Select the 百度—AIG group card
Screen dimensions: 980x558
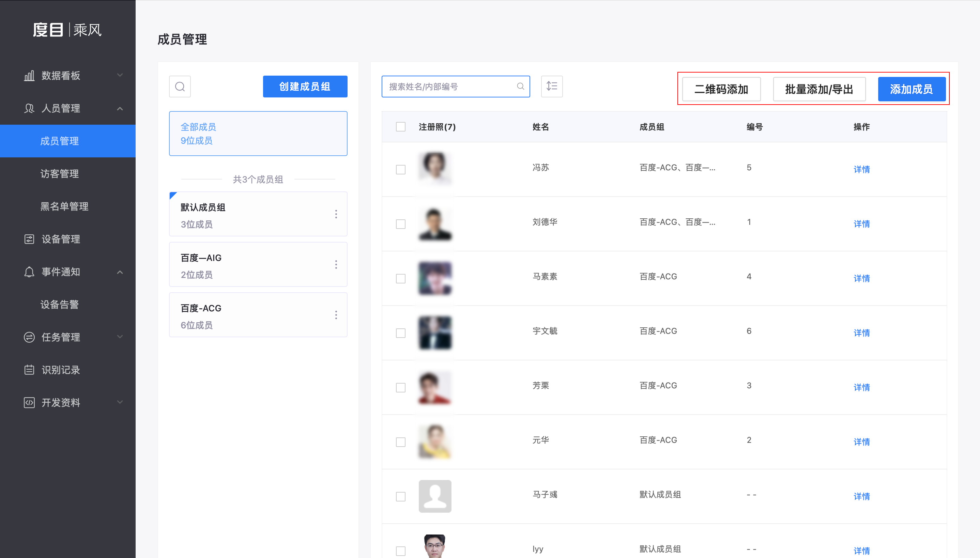(x=258, y=264)
